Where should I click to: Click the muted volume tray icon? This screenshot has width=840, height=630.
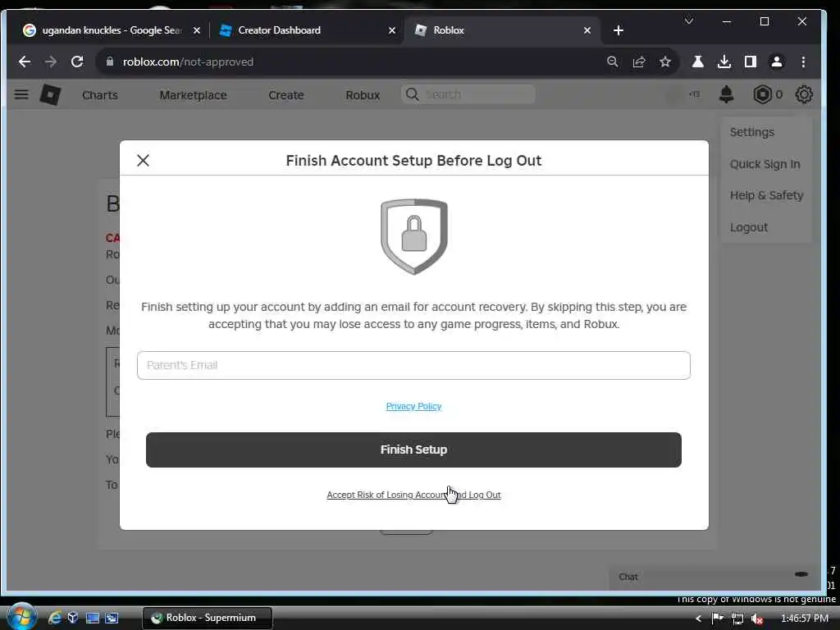click(756, 619)
